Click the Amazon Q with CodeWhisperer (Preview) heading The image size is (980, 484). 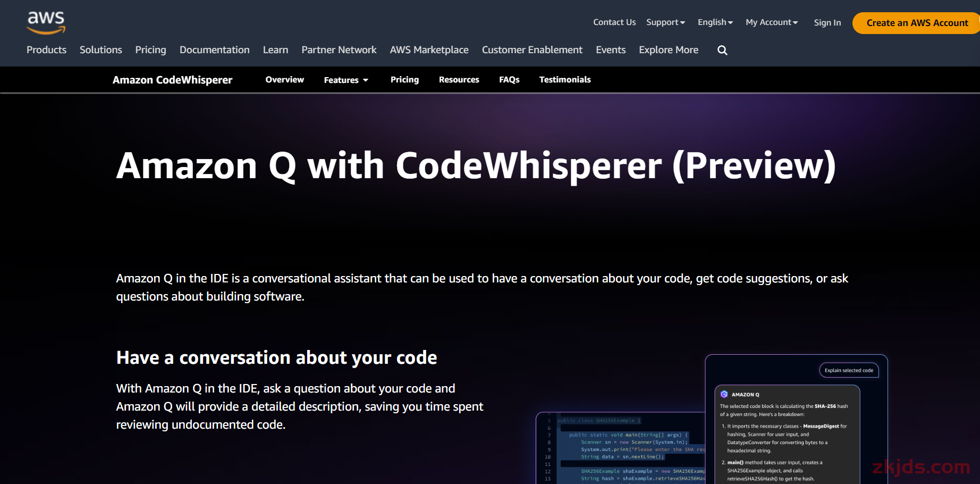(x=476, y=166)
